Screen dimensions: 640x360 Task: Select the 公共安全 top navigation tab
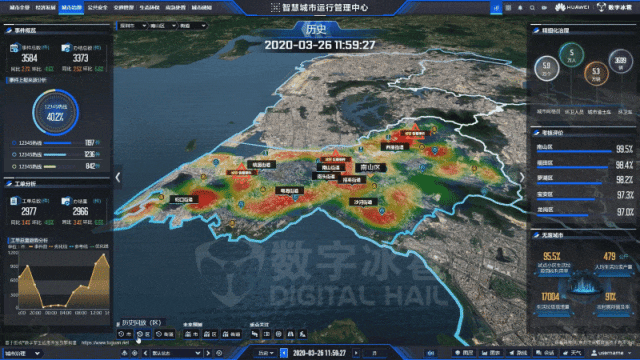click(x=97, y=7)
